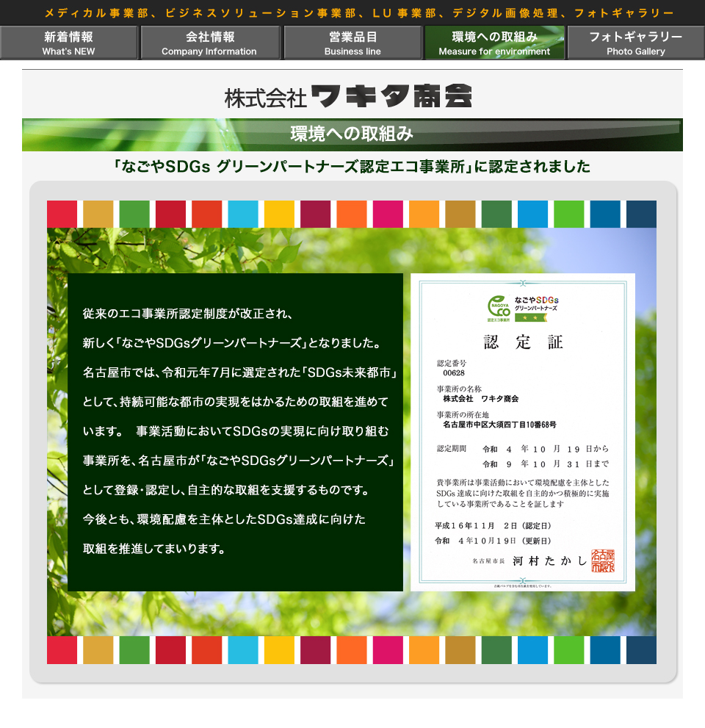
Task: Go to 会社情報 Company Information
Action: point(210,43)
